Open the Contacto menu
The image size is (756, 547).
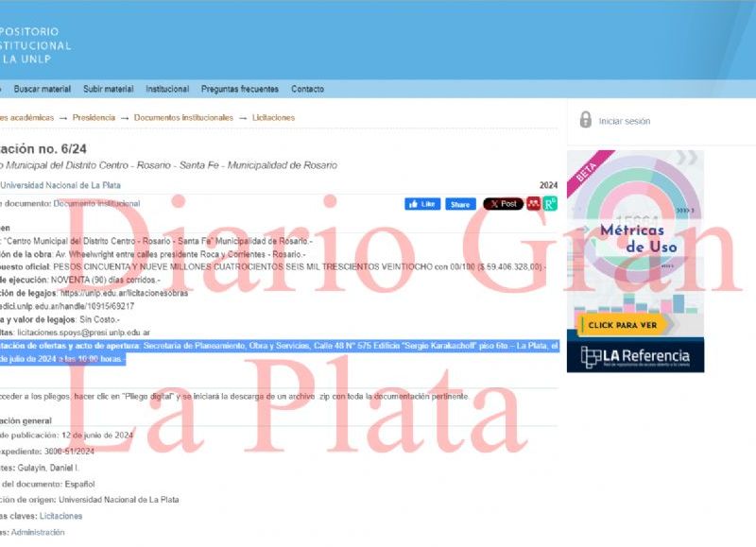[x=308, y=89]
